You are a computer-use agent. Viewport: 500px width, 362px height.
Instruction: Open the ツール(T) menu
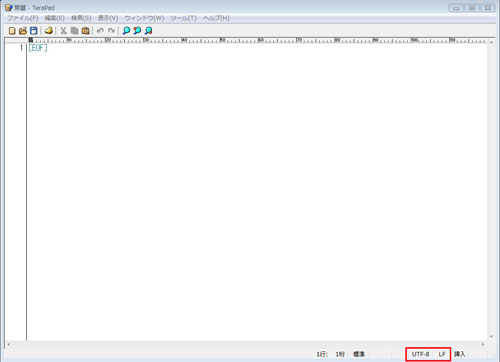[x=183, y=18]
